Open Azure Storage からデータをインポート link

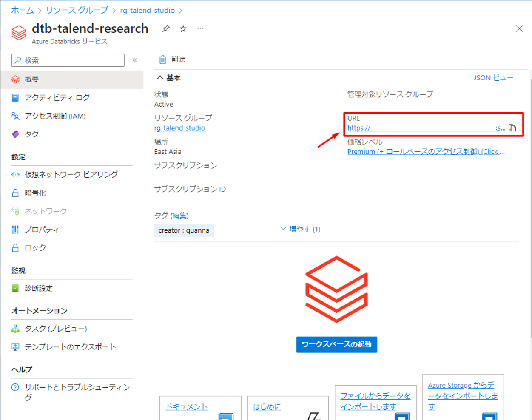463,396
